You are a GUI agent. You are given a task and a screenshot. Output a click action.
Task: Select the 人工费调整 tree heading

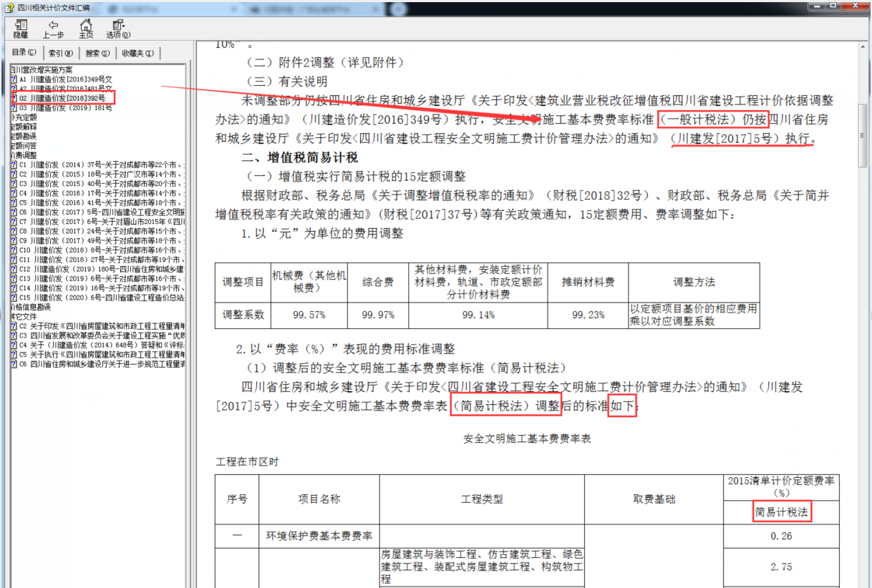(x=24, y=155)
